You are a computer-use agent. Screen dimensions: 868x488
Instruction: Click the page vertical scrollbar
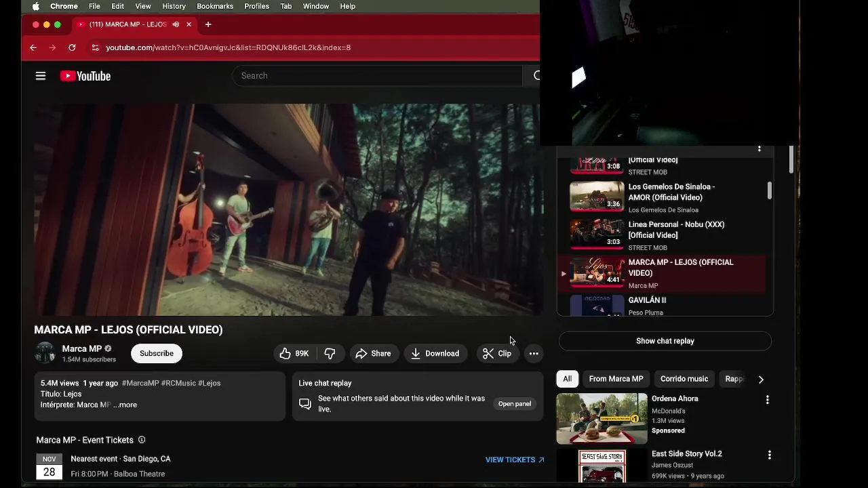(x=791, y=159)
